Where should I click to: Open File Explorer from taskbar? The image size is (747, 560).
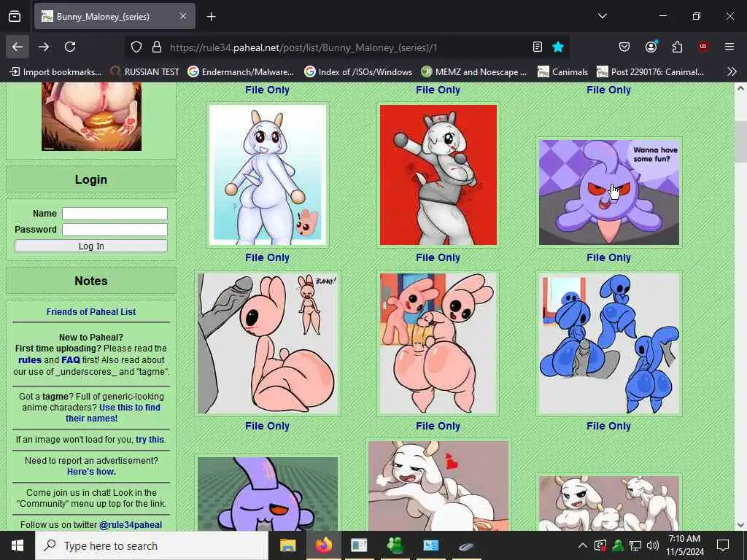(x=287, y=545)
